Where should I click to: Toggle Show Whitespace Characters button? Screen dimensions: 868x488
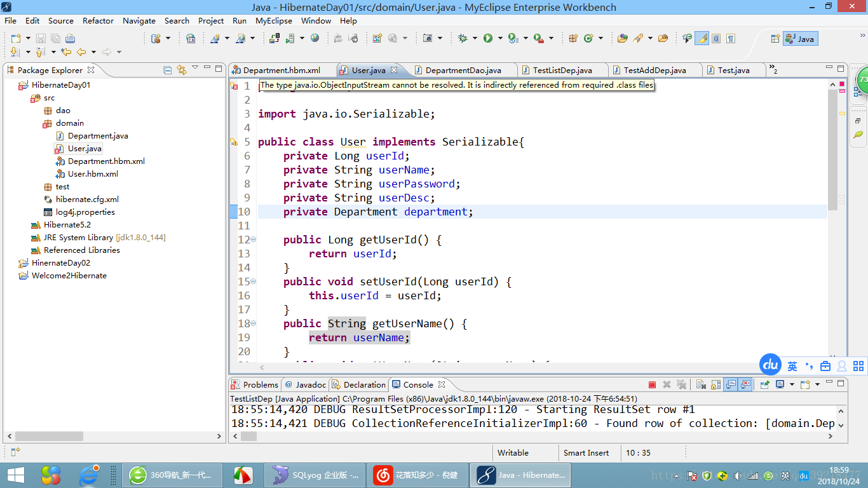(730, 38)
